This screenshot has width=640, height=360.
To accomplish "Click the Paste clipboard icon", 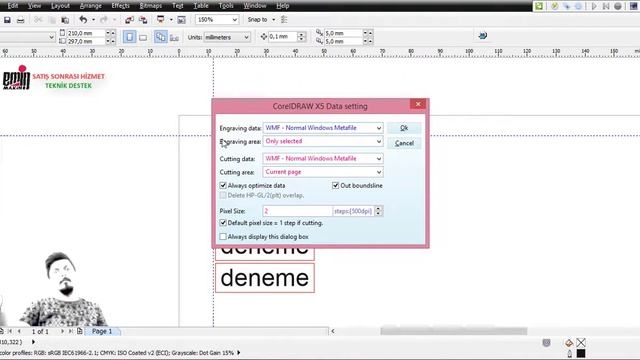I will [65, 20].
